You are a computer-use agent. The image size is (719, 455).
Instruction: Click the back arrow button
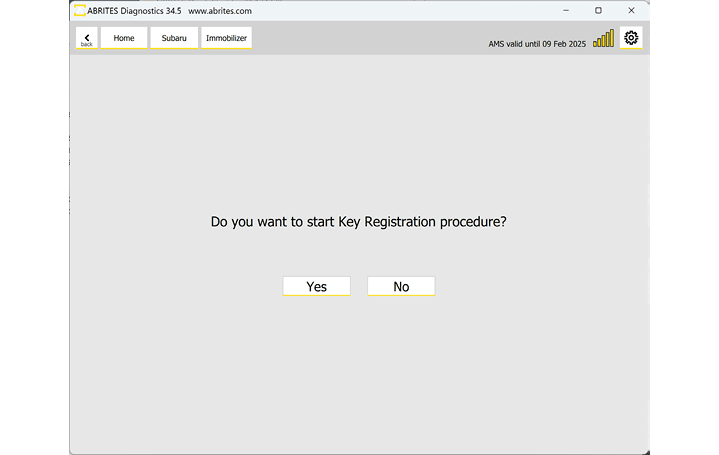point(87,38)
